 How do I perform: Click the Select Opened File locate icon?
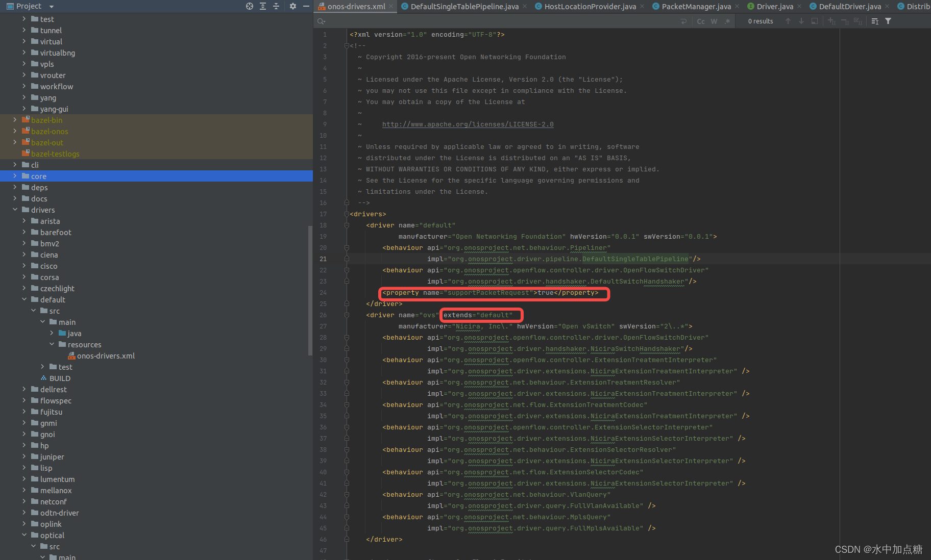(250, 6)
